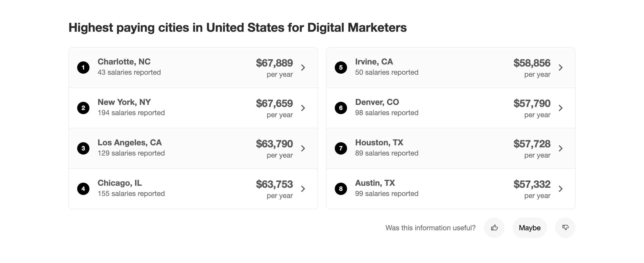Viewport: 644px width, 263px height.
Task: Click the number 6 rank badge
Action: click(x=341, y=108)
